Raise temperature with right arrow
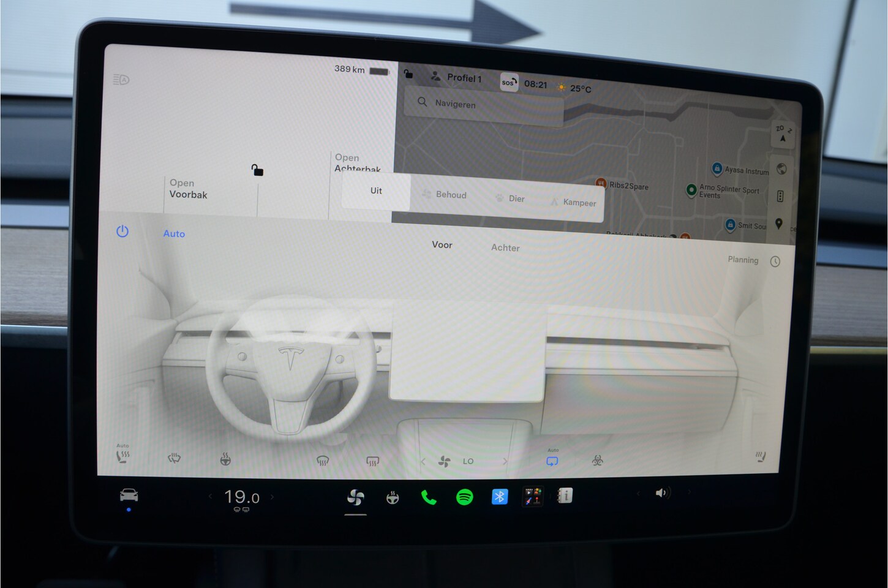 (273, 497)
